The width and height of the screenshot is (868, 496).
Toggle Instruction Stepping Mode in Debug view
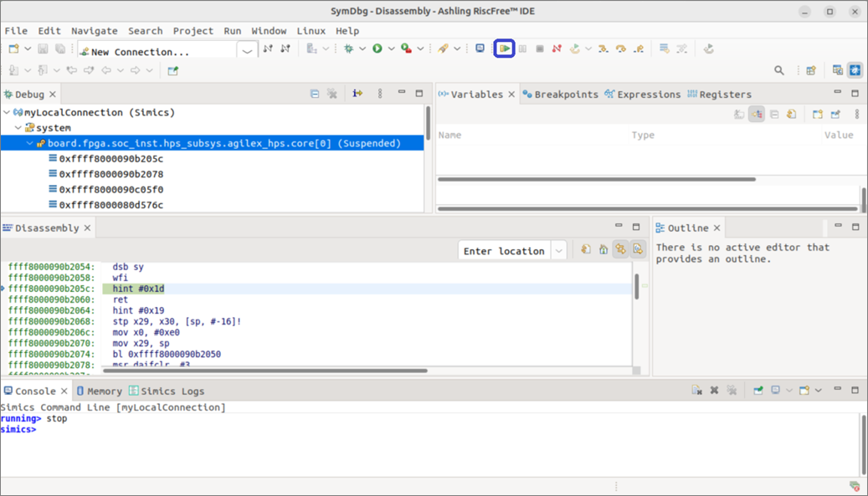click(x=357, y=95)
